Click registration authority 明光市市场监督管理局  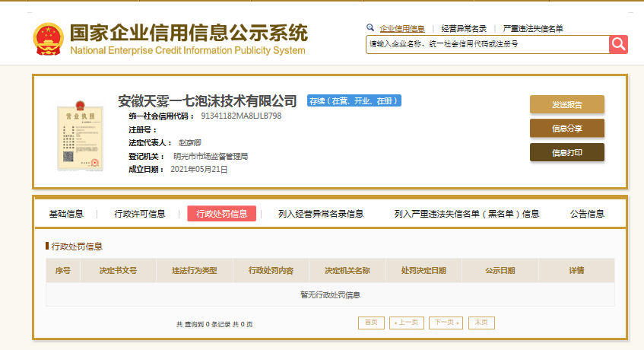[x=211, y=156]
